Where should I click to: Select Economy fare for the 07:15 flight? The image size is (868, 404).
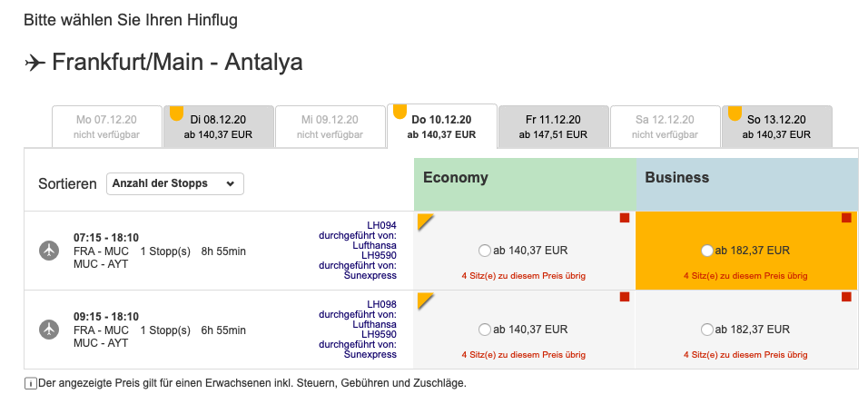(485, 251)
